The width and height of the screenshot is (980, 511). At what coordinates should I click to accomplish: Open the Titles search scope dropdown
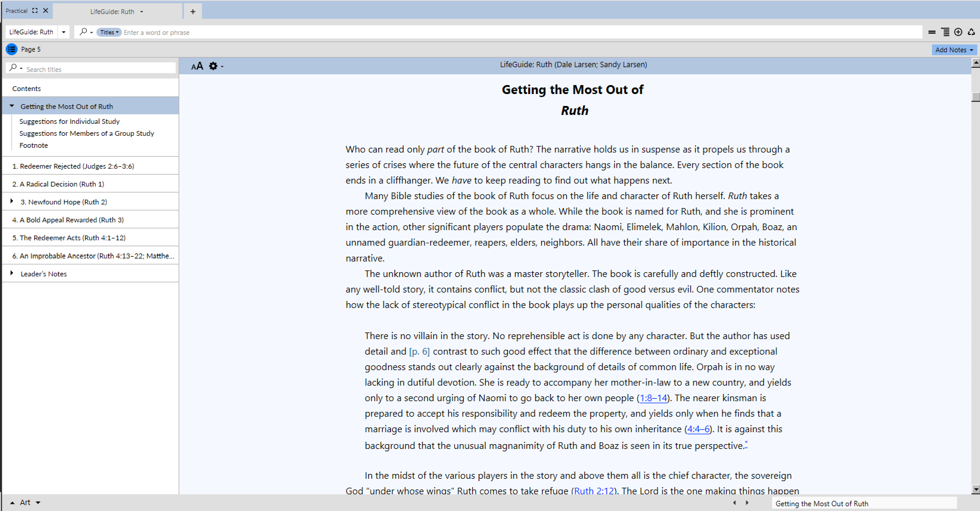point(109,32)
